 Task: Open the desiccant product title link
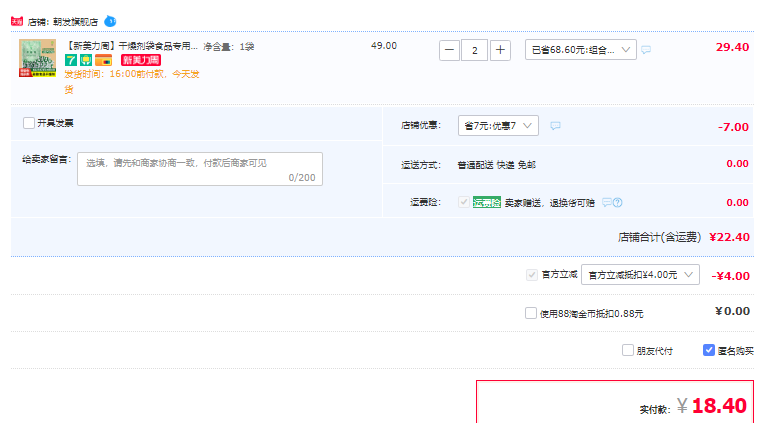pos(131,46)
